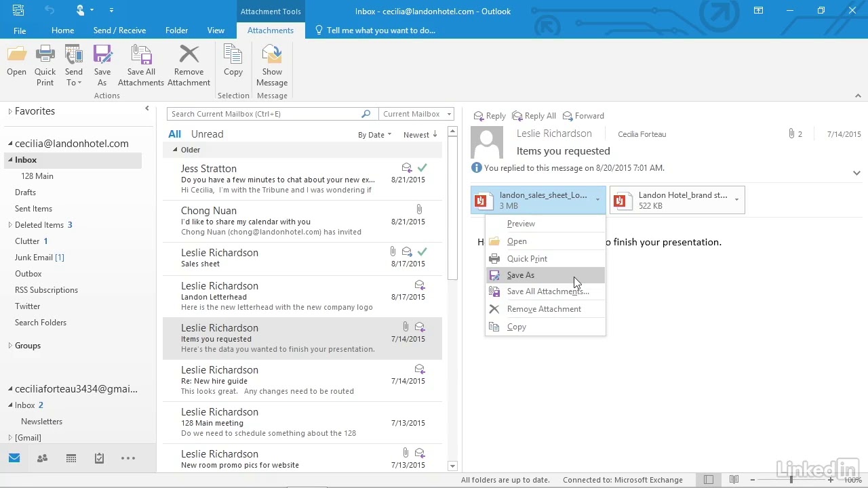868x488 pixels.
Task: Collapse the Inbox folder under cecilia@landonhotel.com
Action: point(10,160)
